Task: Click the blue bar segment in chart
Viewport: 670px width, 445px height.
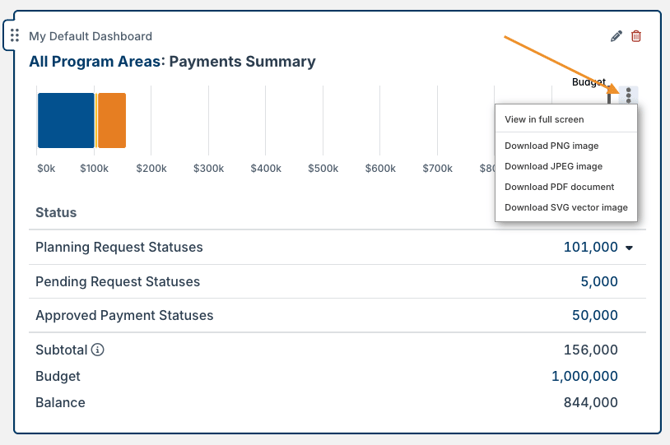Action: point(65,120)
